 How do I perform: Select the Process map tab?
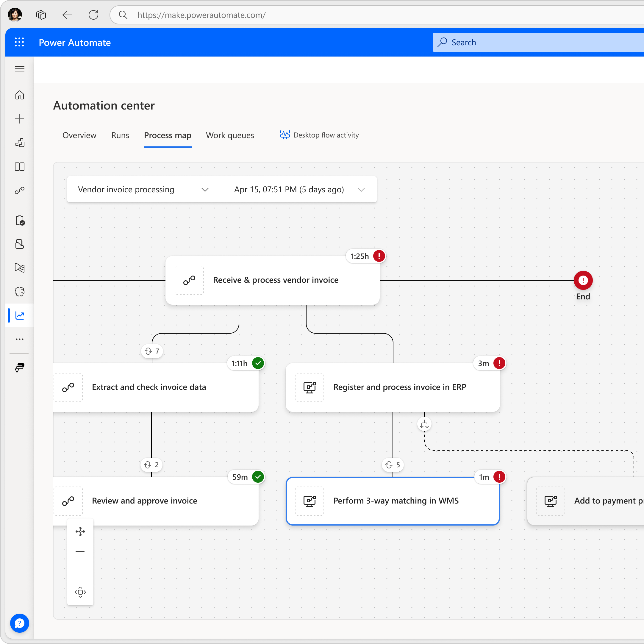pos(168,135)
